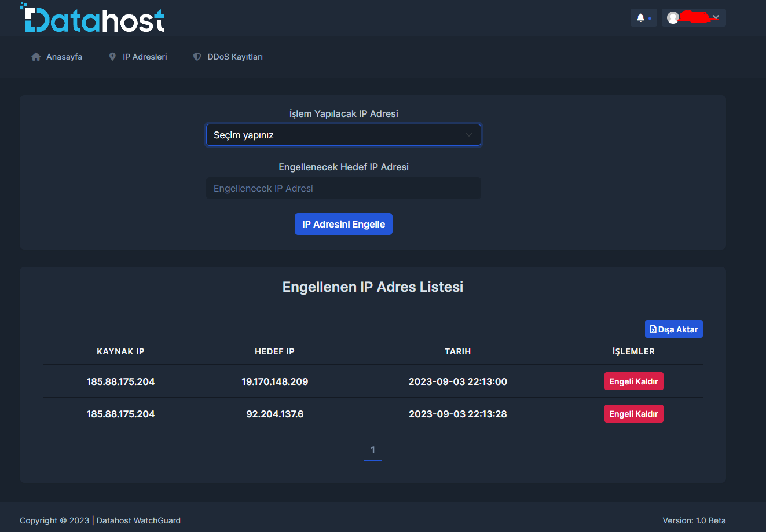Screen dimensions: 766x532
Task: Click the Engellenen IP Adres Listesi heading
Action: coord(373,287)
